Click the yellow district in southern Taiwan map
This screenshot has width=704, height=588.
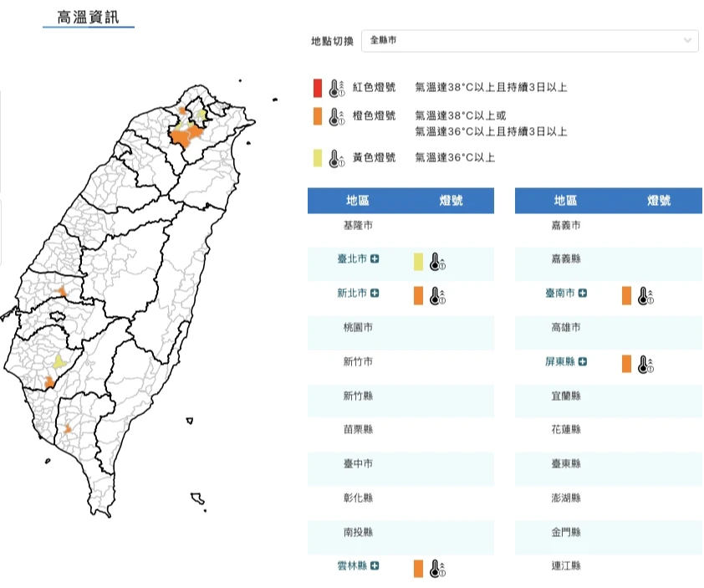pyautogui.click(x=59, y=361)
